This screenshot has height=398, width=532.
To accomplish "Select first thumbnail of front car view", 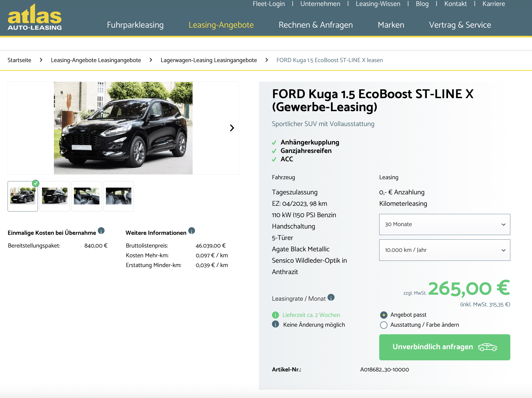I will coord(23,196).
